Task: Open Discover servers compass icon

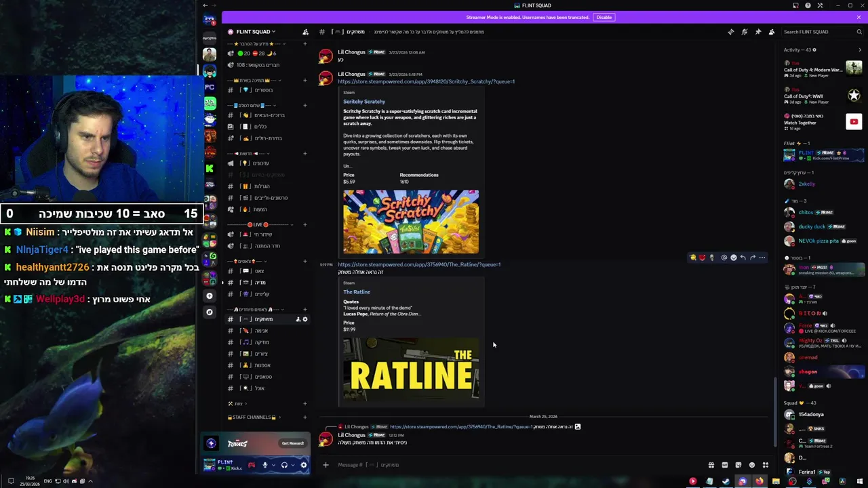Action: coord(210,312)
